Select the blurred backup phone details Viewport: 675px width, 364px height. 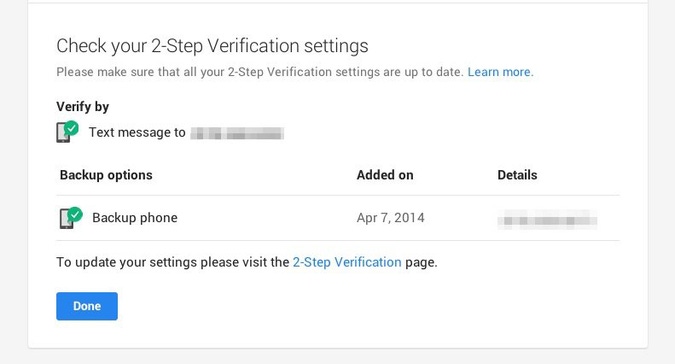tap(547, 220)
